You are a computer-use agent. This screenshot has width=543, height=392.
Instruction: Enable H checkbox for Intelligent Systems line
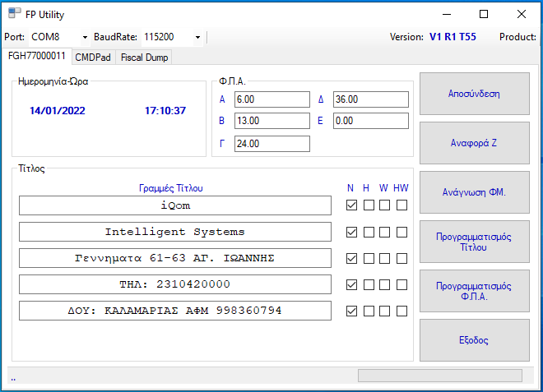369,232
